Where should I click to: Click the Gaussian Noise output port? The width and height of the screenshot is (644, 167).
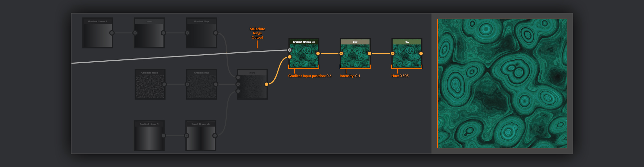[164, 84]
